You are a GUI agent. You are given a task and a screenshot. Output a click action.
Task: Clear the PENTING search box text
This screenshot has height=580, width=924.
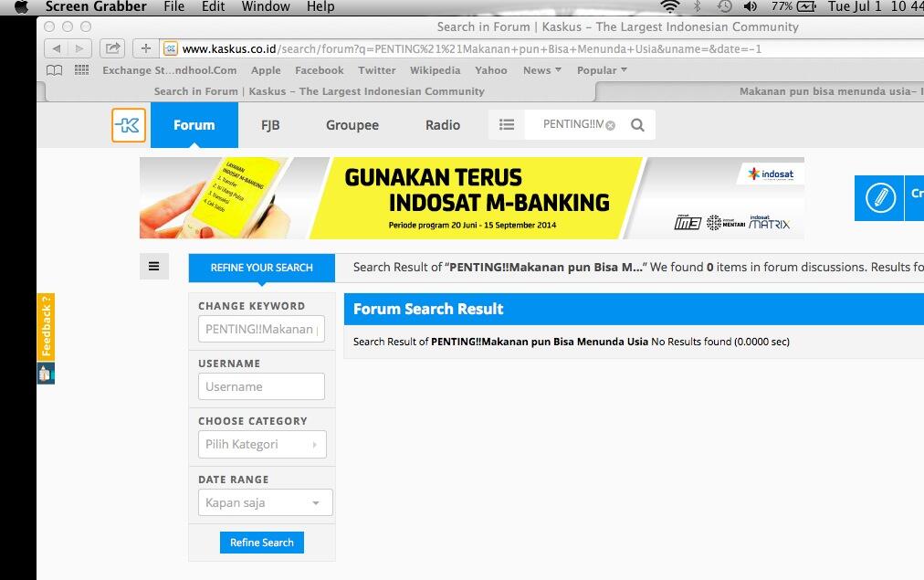point(611,125)
